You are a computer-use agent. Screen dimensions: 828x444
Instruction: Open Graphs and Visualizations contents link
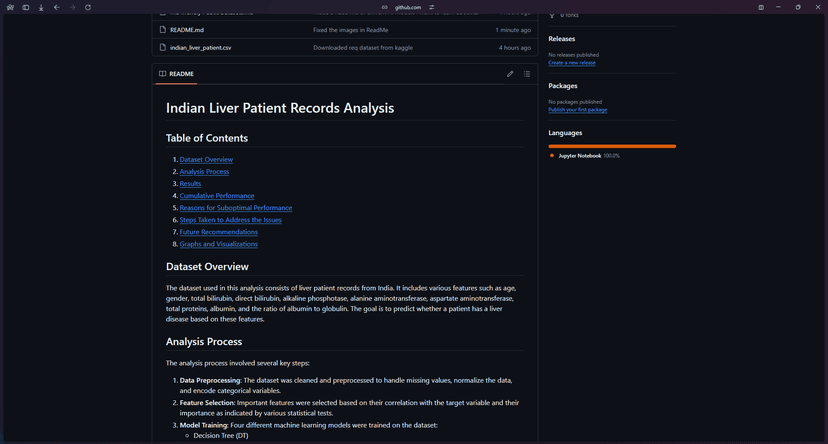click(x=218, y=244)
